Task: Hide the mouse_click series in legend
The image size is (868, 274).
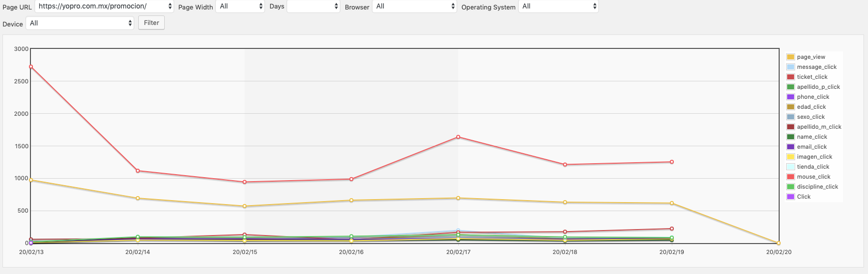Action: click(x=813, y=177)
